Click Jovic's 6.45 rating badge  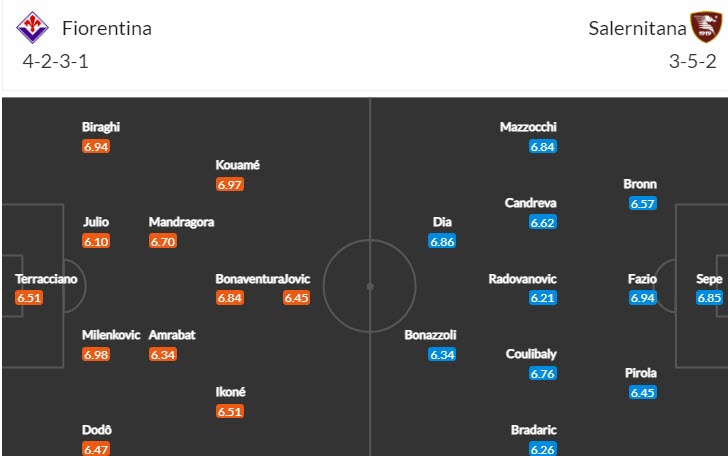[297, 298]
